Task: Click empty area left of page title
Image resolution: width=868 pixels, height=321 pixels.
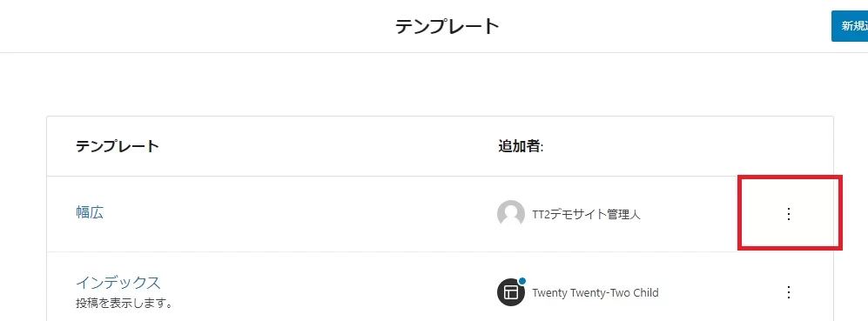Action: 194,26
